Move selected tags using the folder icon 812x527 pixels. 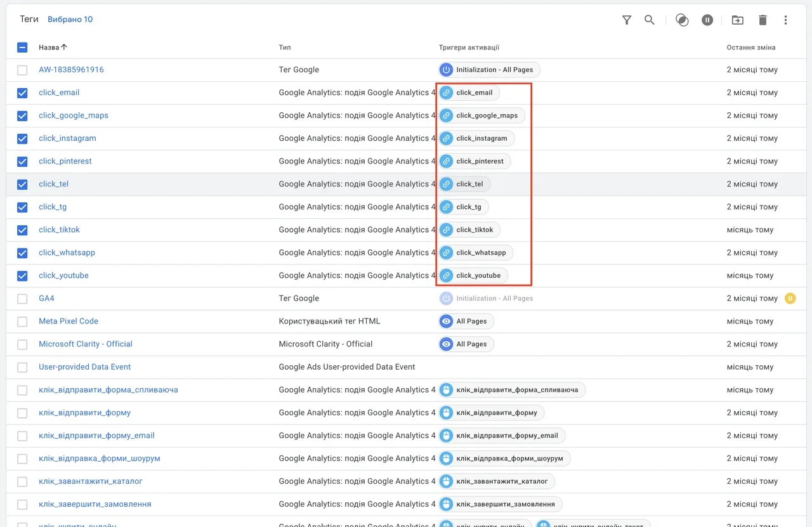pyautogui.click(x=737, y=20)
